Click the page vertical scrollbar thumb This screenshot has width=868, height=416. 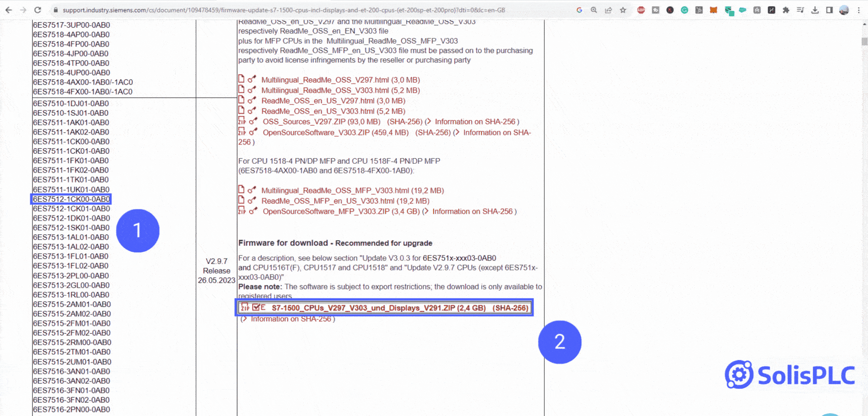(864, 42)
